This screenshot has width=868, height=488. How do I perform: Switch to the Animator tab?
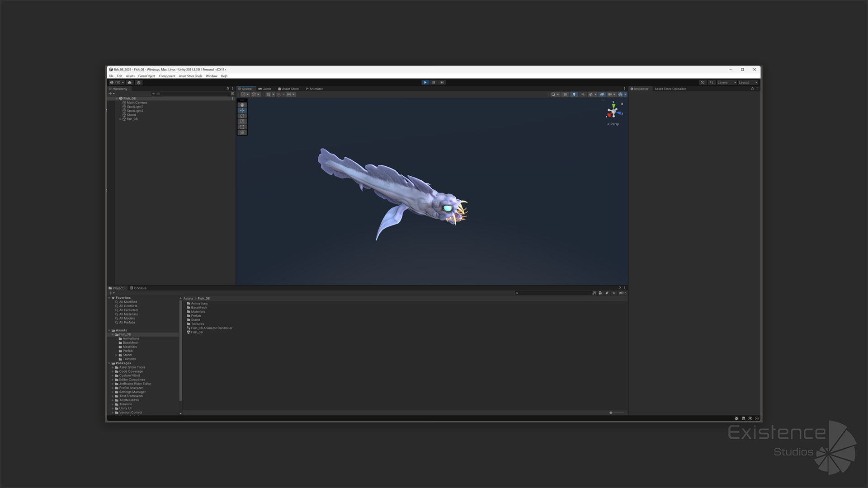point(315,89)
